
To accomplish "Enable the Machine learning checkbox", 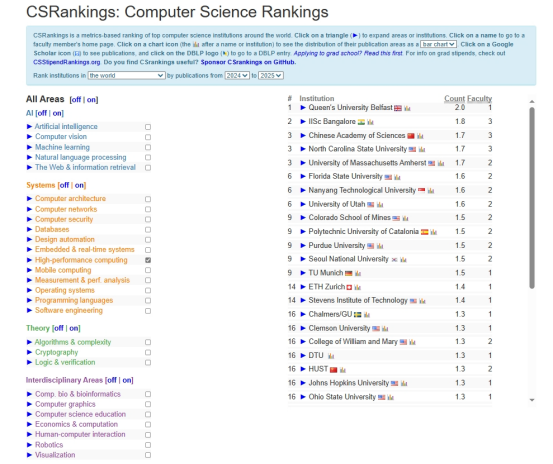I will point(148,147).
